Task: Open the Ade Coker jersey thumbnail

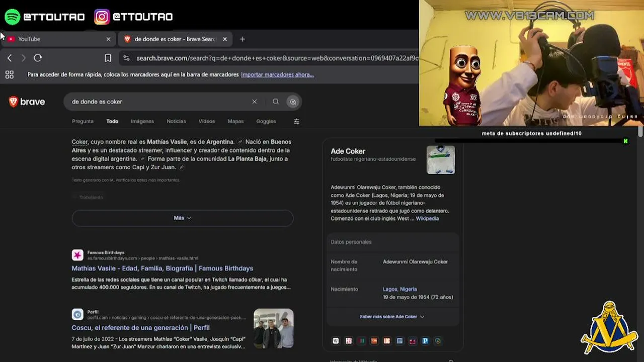Action: pos(441,159)
